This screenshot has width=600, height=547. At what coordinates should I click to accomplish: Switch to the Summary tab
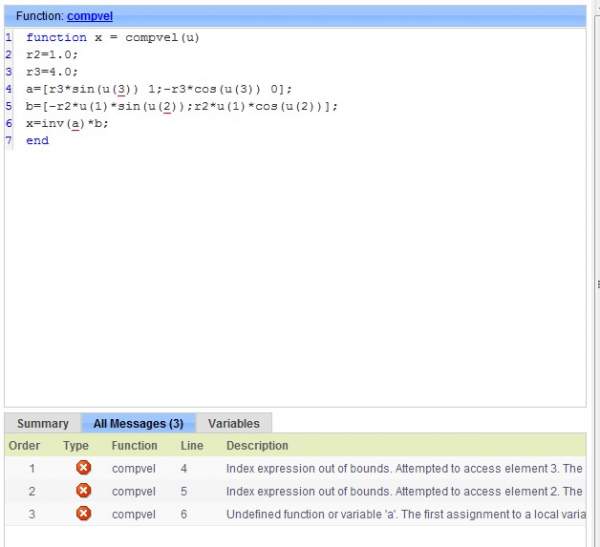pos(43,423)
